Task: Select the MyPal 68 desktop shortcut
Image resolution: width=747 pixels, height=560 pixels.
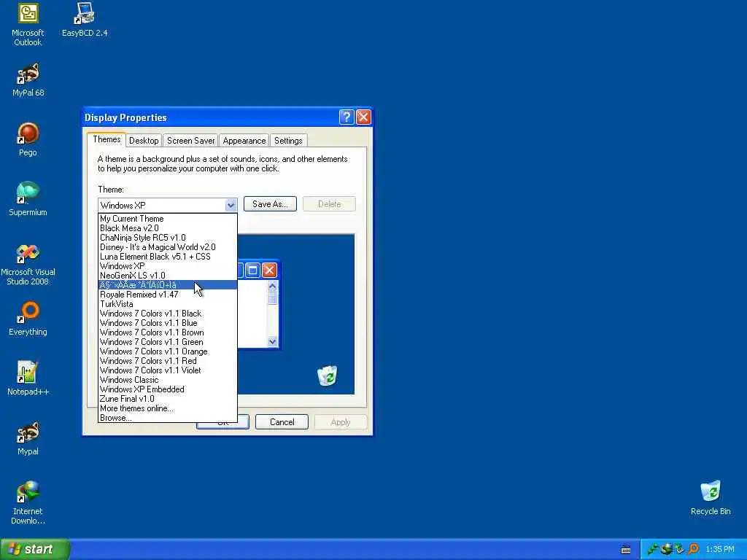Action: pos(28,80)
